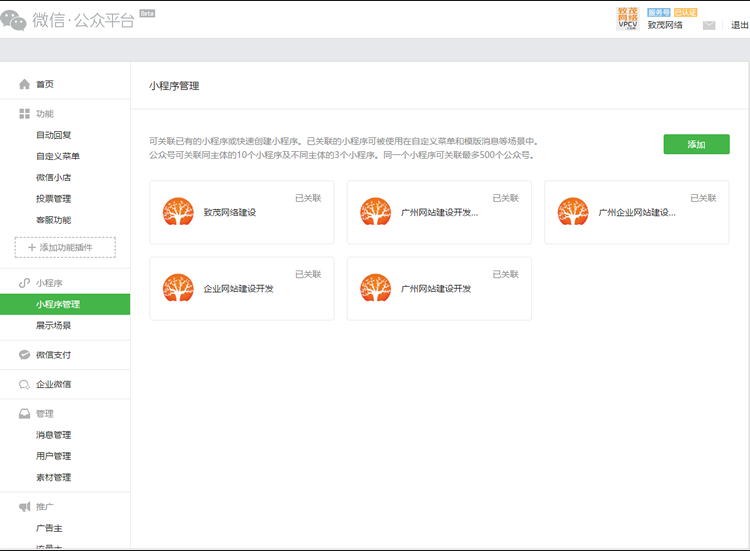
Task: Open the mail envelope icon in header
Action: pyautogui.click(x=709, y=25)
